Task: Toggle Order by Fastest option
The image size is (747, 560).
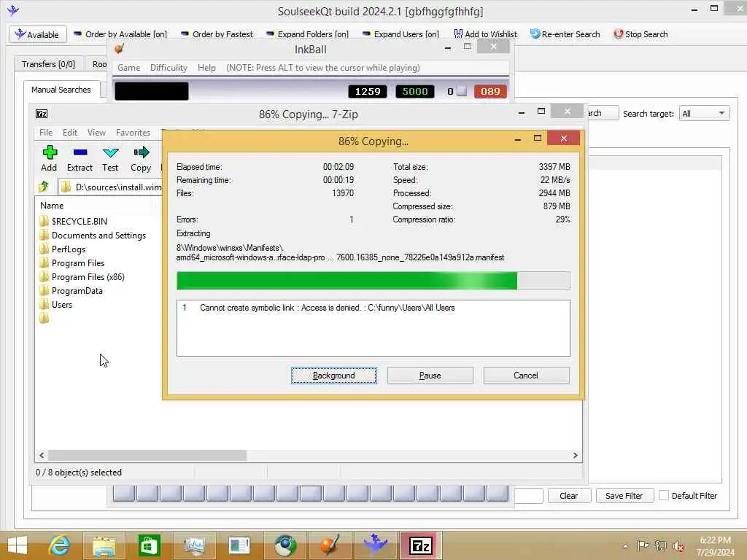Action: click(217, 34)
